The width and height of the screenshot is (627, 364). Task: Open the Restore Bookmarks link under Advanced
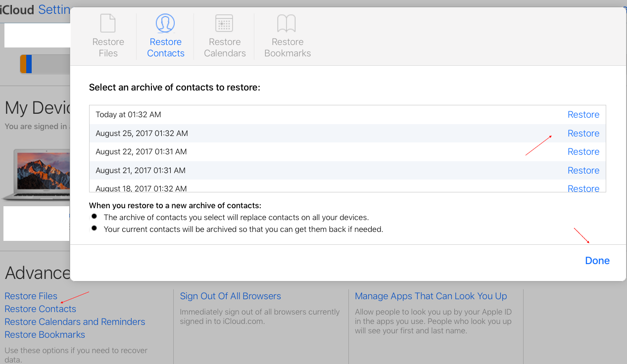coord(45,335)
